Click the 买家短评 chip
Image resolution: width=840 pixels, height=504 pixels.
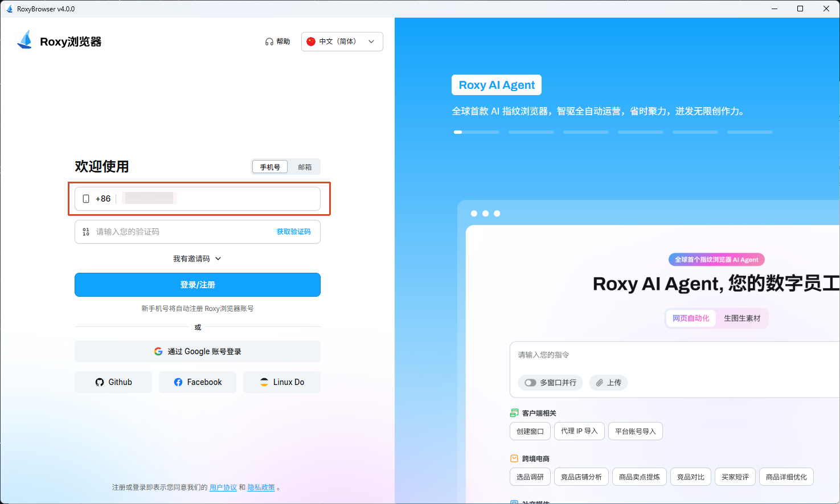coord(735,477)
